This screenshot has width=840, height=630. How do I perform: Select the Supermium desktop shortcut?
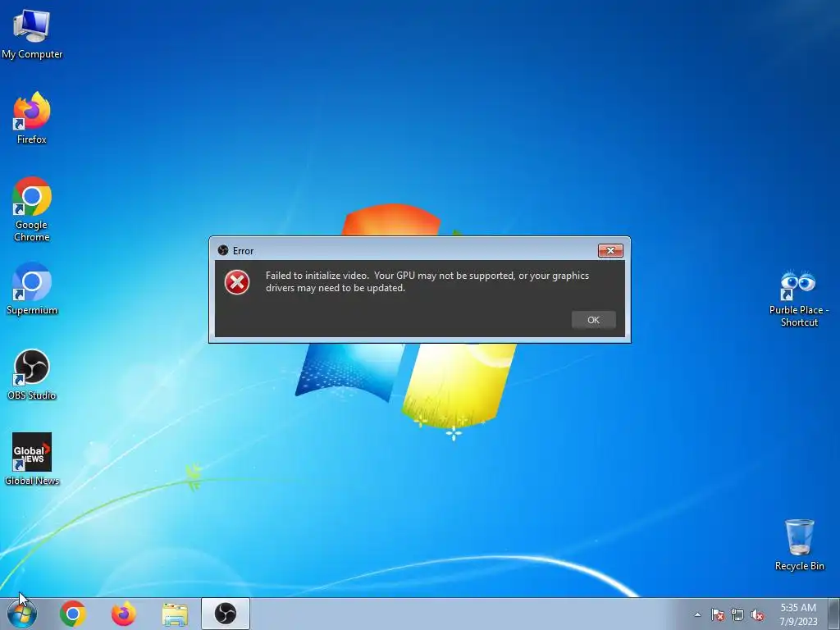pyautogui.click(x=32, y=289)
